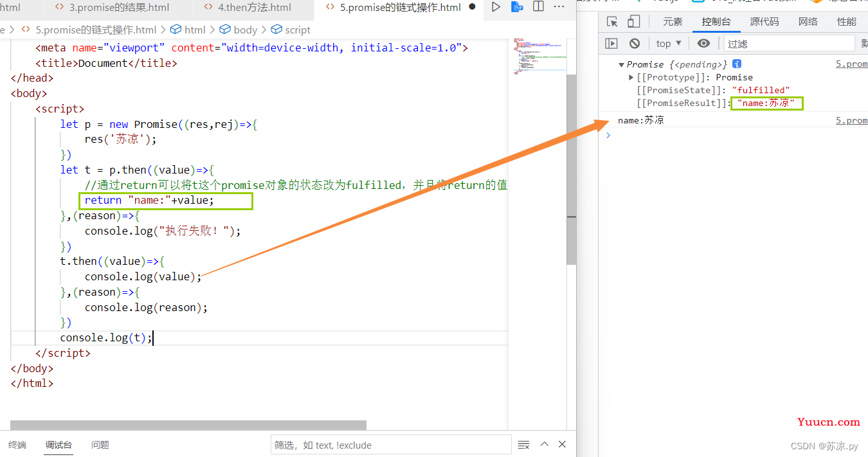Viewport: 868px width, 457px height.
Task: Open the 源代码 tab in DevTools
Action: tap(764, 22)
